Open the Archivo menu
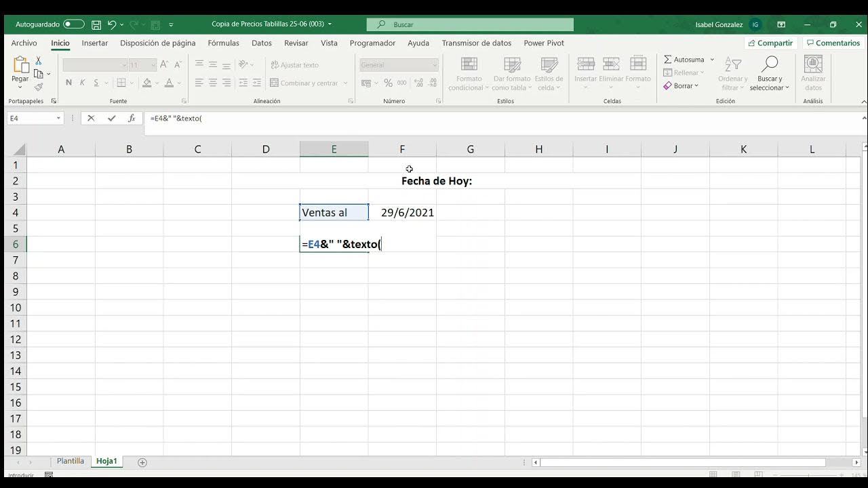Viewport: 868px width, 488px height. (24, 43)
